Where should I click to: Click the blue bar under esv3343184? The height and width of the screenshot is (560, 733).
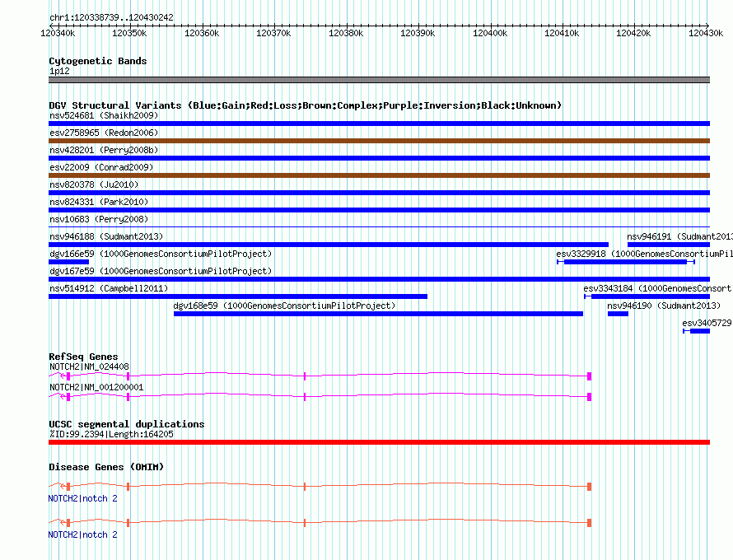(647, 296)
